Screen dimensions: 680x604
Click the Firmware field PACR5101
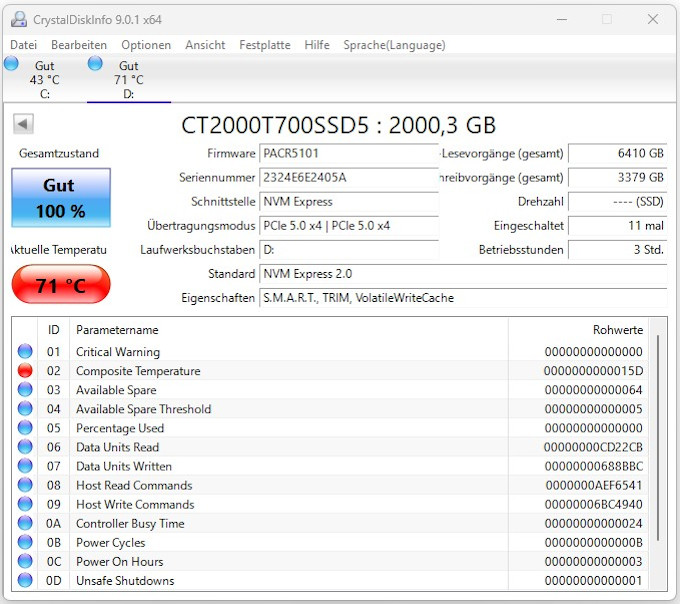pyautogui.click(x=349, y=153)
